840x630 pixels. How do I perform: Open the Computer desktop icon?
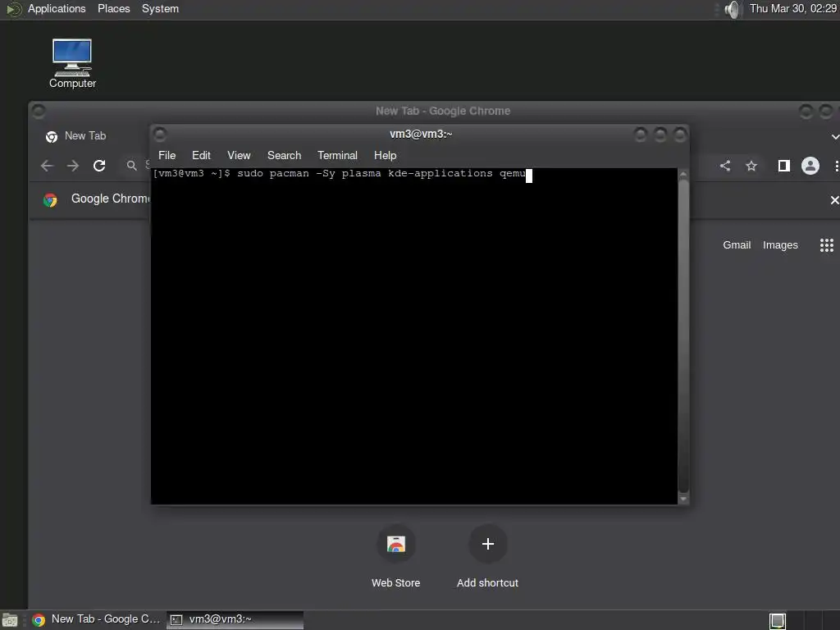[x=72, y=63]
